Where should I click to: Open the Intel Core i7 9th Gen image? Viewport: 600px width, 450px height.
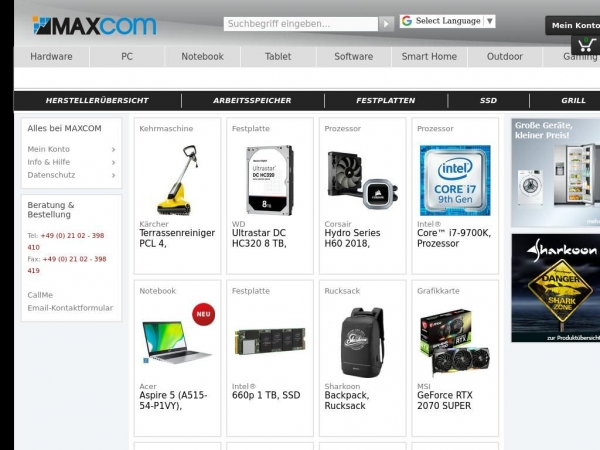pos(455,180)
